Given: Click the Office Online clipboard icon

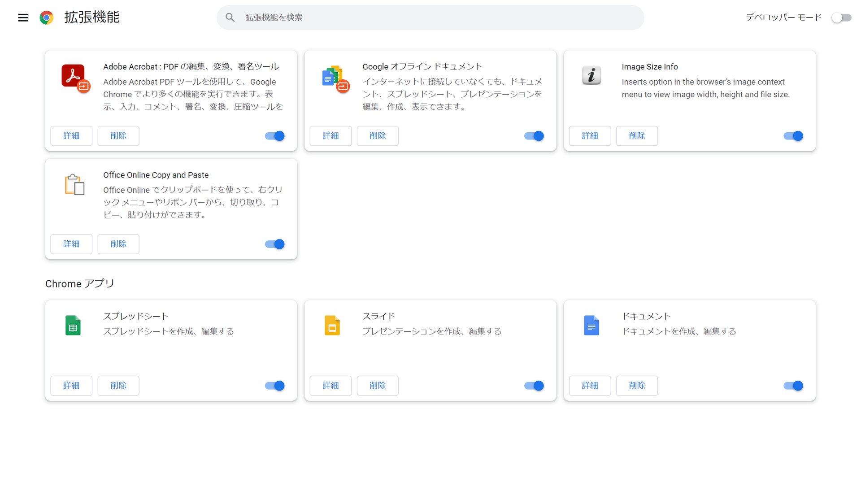Looking at the screenshot, I should tap(74, 184).
